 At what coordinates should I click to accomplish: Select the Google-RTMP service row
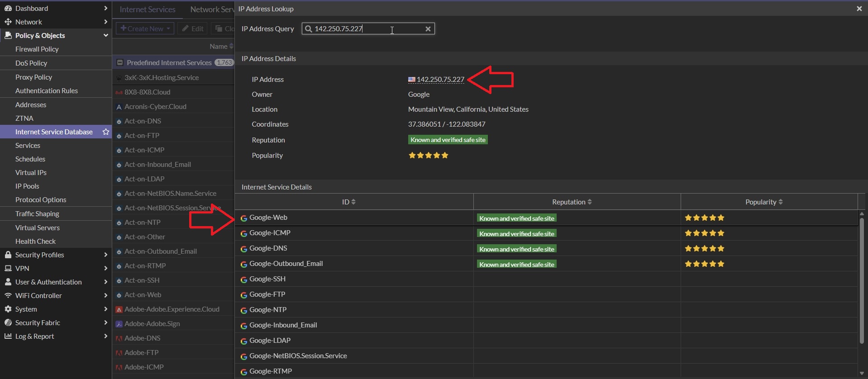[x=546, y=371]
